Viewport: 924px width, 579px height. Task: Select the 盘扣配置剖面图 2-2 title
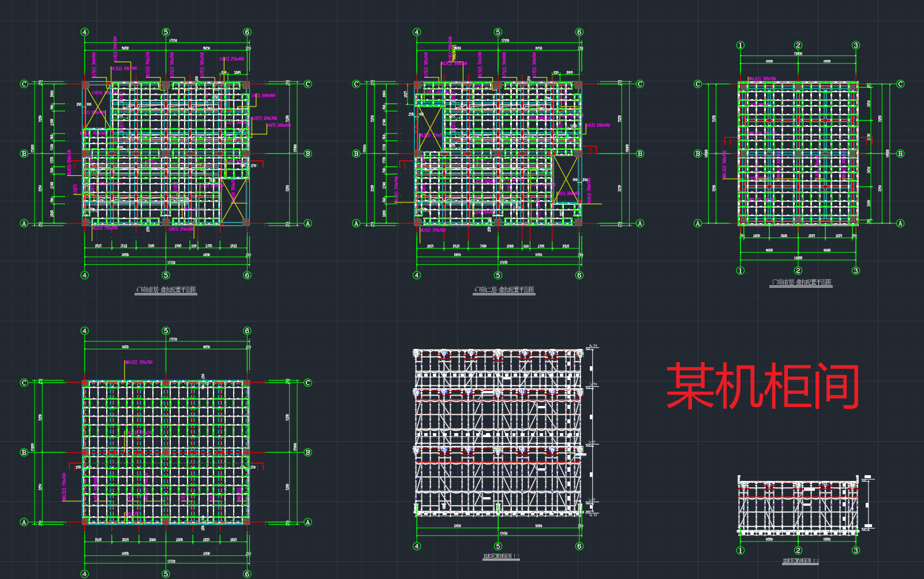coord(800,561)
